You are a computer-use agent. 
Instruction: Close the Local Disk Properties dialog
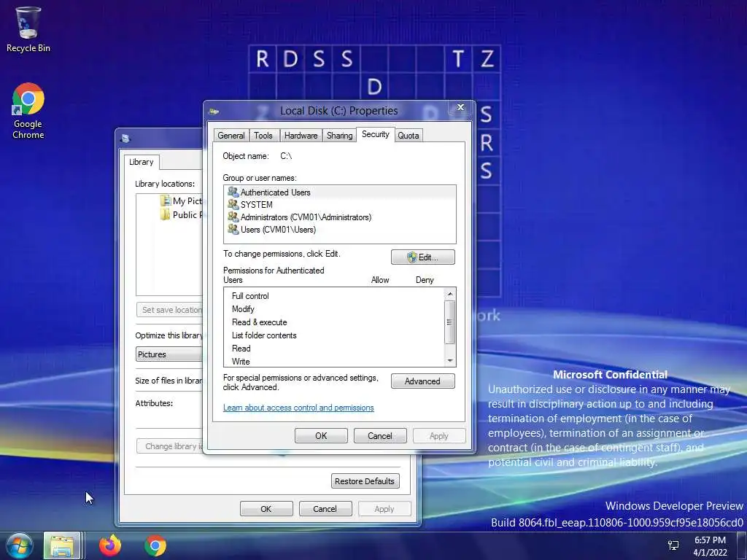pyautogui.click(x=460, y=108)
